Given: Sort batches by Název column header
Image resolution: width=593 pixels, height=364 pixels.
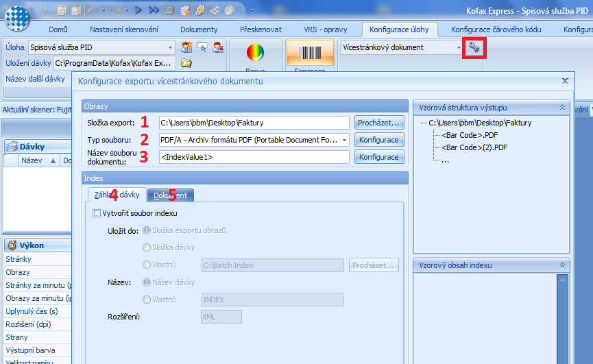Looking at the screenshot, I should pyautogui.click(x=38, y=160).
